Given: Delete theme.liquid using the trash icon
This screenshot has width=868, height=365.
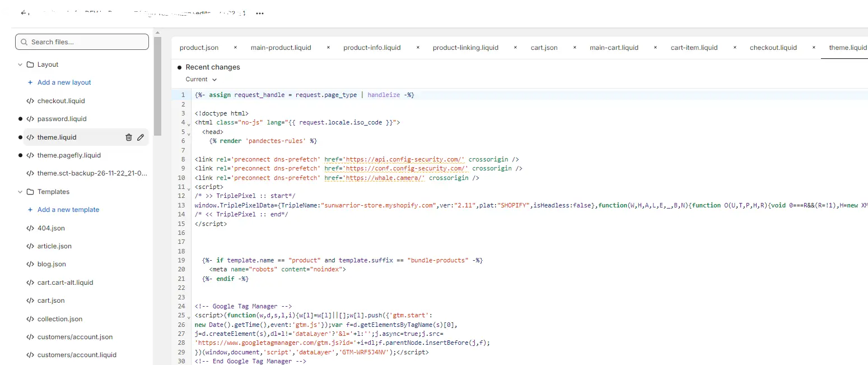Looking at the screenshot, I should (x=129, y=137).
